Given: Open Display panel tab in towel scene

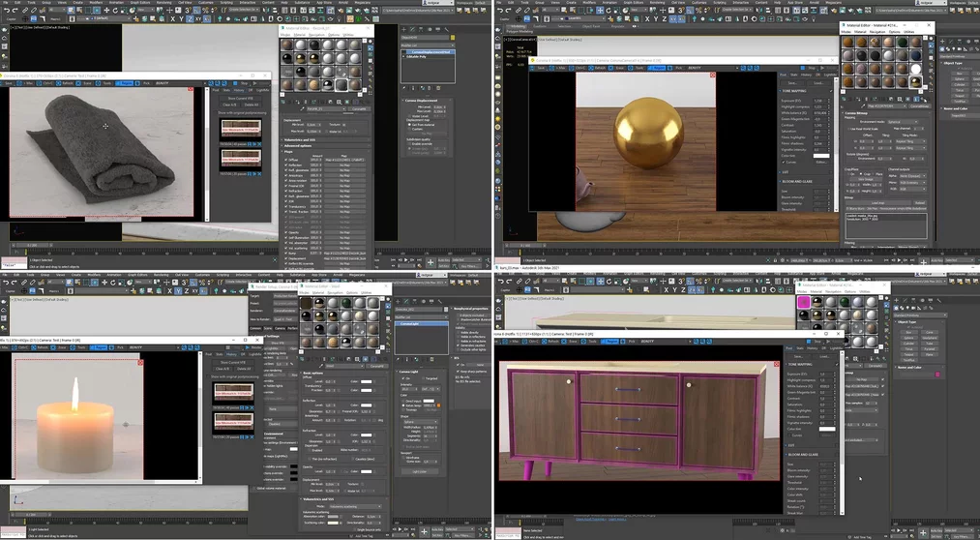Looking at the screenshot, I should [x=438, y=29].
